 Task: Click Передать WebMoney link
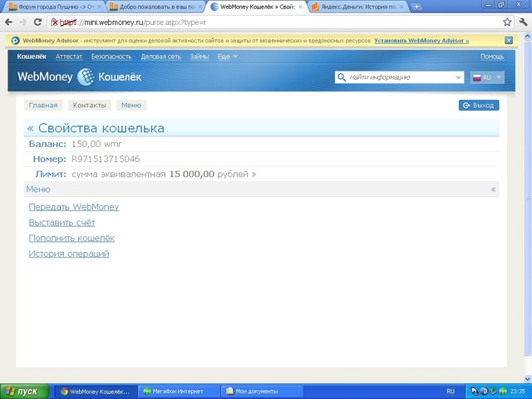click(74, 207)
